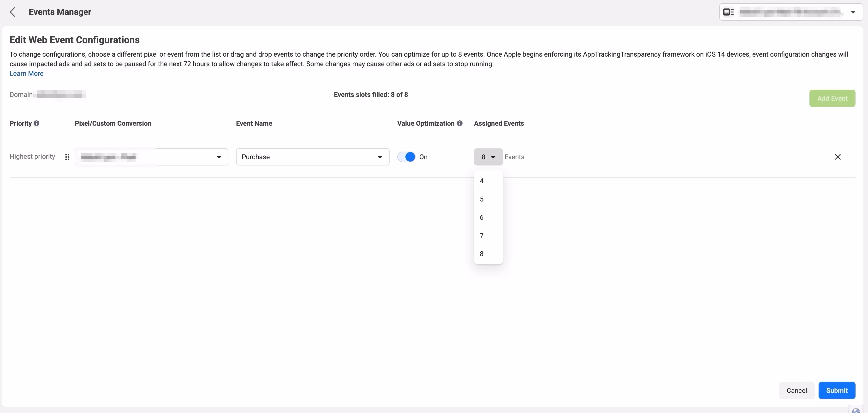Grab the drag handle for the Highest priority row
Viewport: 868px width, 413px height.
point(67,157)
